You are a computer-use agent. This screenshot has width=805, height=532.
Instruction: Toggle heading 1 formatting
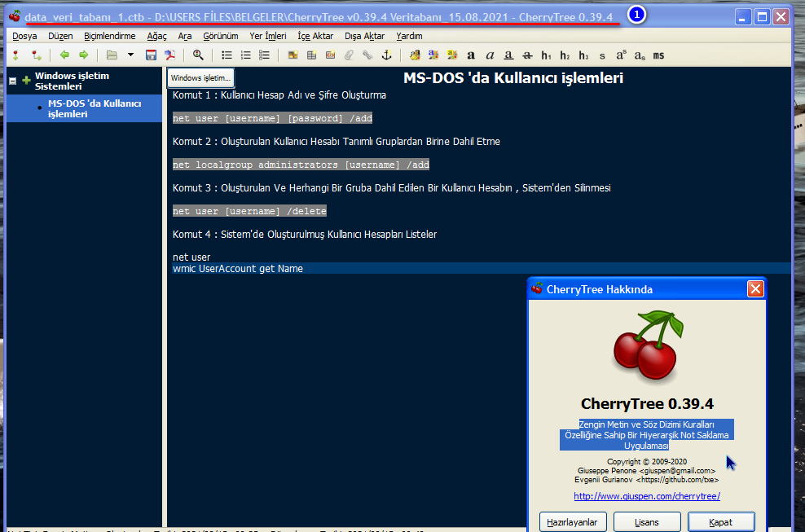click(546, 55)
